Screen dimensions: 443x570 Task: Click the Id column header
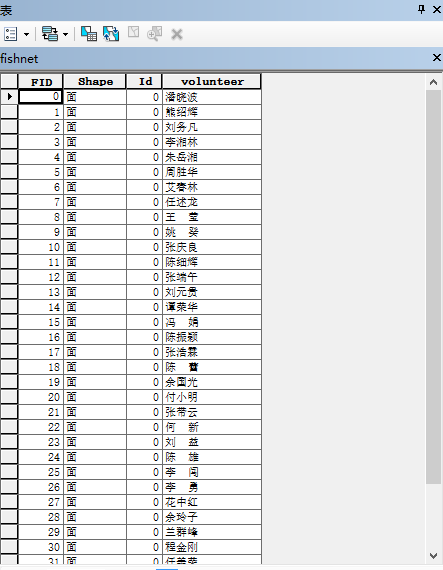pos(145,81)
